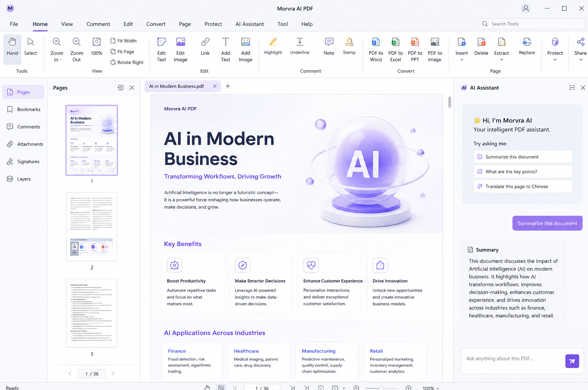The height and width of the screenshot is (390, 588).
Task: Convert with PDF to Image
Action: (434, 49)
